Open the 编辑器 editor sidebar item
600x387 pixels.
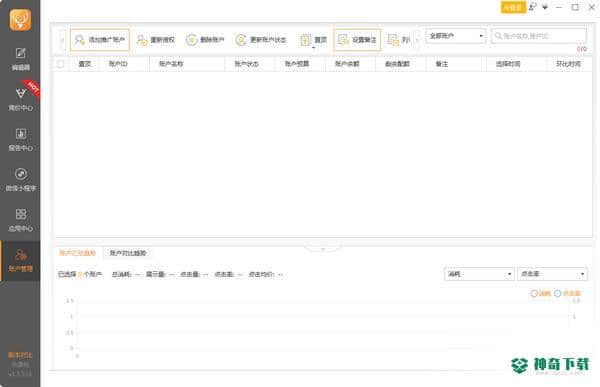click(20, 59)
